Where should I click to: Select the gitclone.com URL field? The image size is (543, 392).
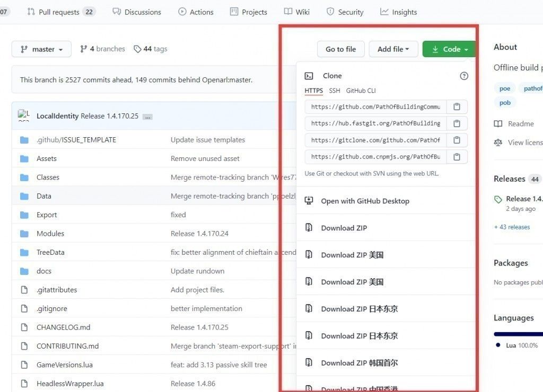[376, 140]
